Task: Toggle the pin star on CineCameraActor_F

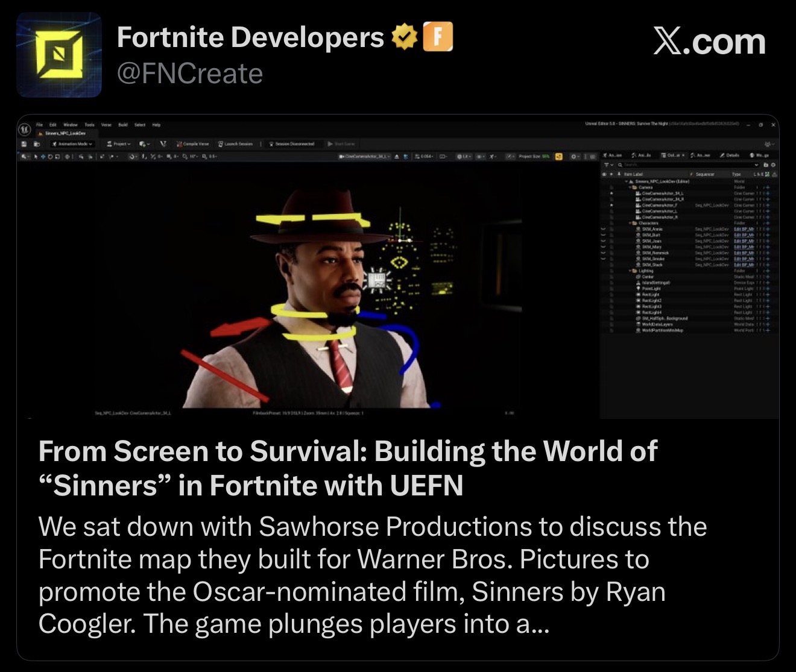Action: tap(611, 205)
